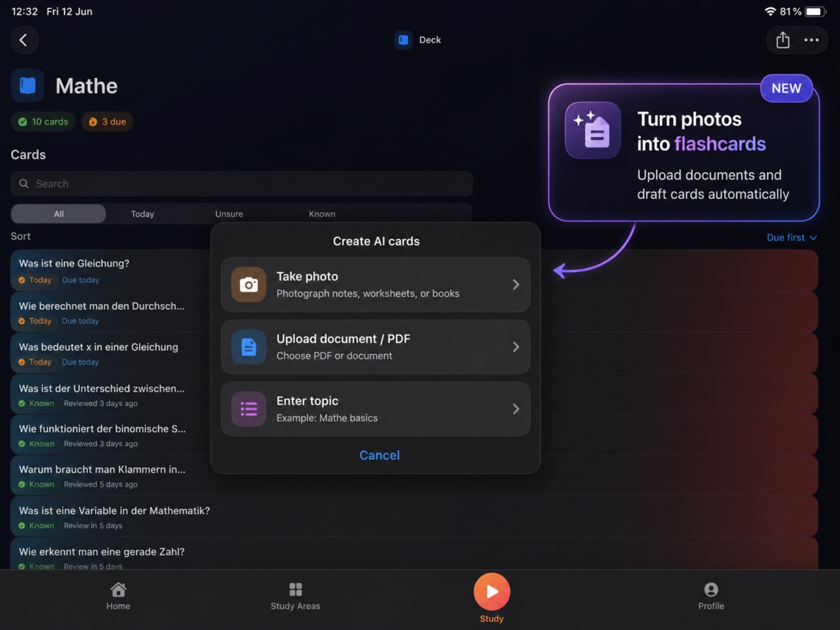Viewport: 840px width, 630px height.
Task: Click the green check on 10 cards badge
Action: coord(23,122)
